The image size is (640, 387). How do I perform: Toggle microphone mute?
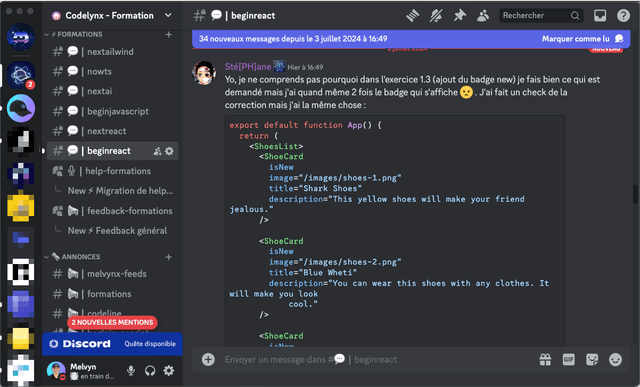131,370
